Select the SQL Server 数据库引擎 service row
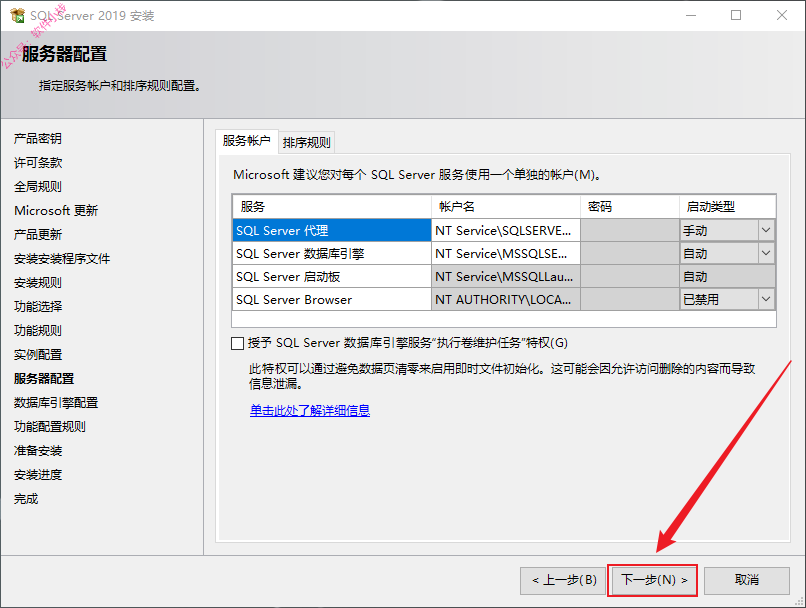Image resolution: width=806 pixels, height=608 pixels. (x=332, y=253)
